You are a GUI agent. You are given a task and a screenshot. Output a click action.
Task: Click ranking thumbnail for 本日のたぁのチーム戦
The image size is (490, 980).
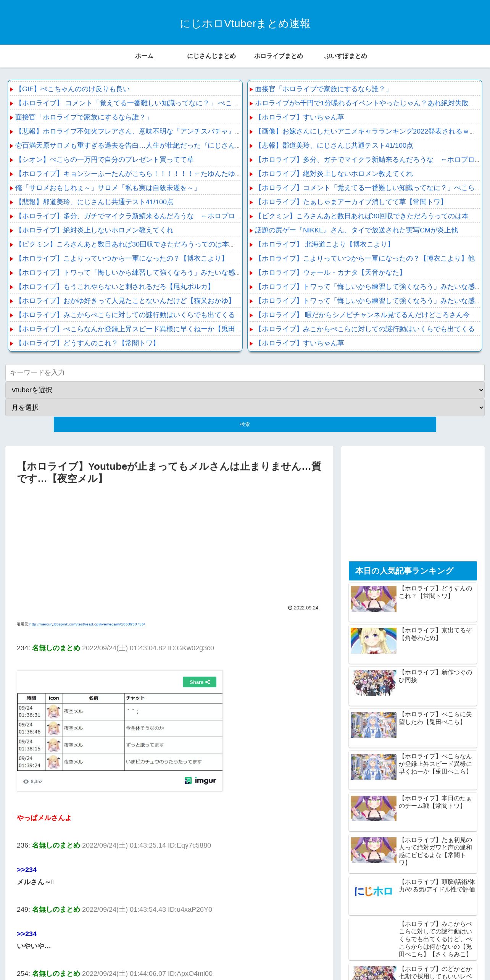pyautogui.click(x=374, y=808)
